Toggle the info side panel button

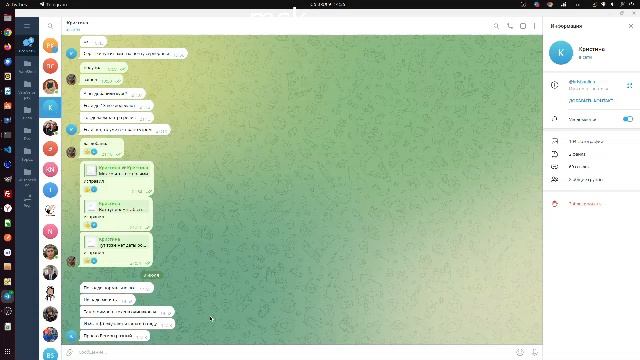pos(523,26)
